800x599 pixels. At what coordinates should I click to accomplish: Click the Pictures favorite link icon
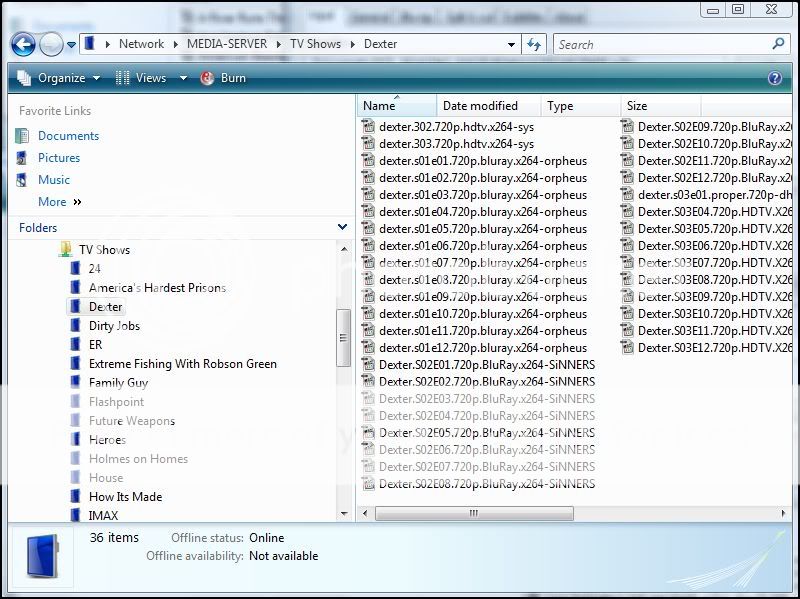(22, 158)
